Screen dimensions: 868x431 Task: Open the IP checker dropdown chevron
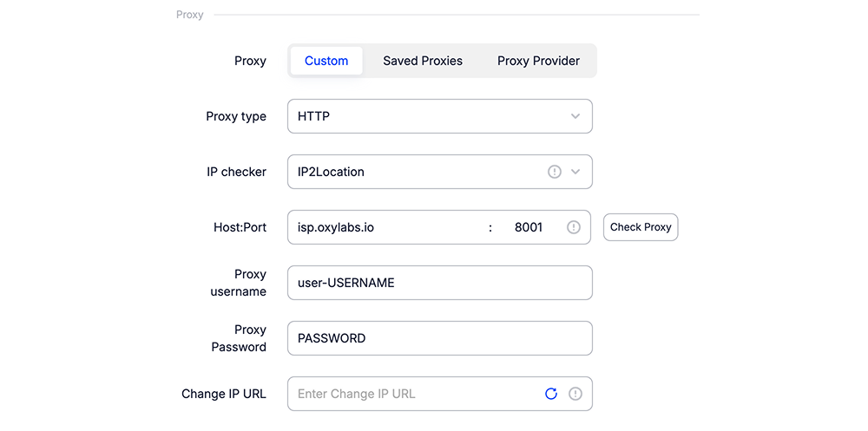[575, 172]
